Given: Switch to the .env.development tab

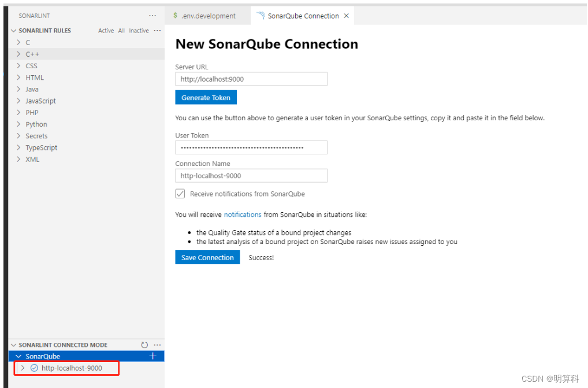Looking at the screenshot, I should point(208,16).
